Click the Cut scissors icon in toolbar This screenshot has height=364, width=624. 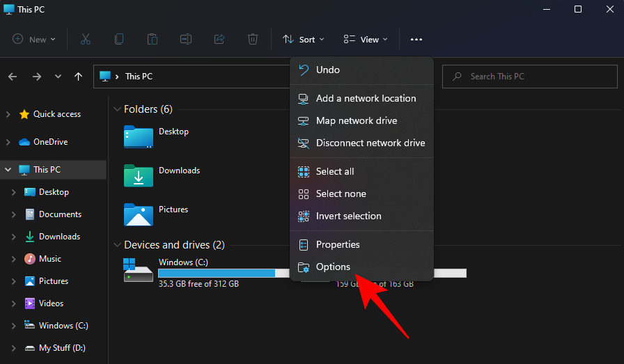pos(86,40)
